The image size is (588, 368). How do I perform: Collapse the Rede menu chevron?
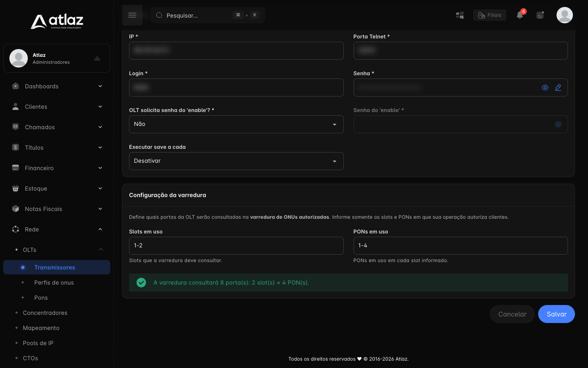pos(100,229)
